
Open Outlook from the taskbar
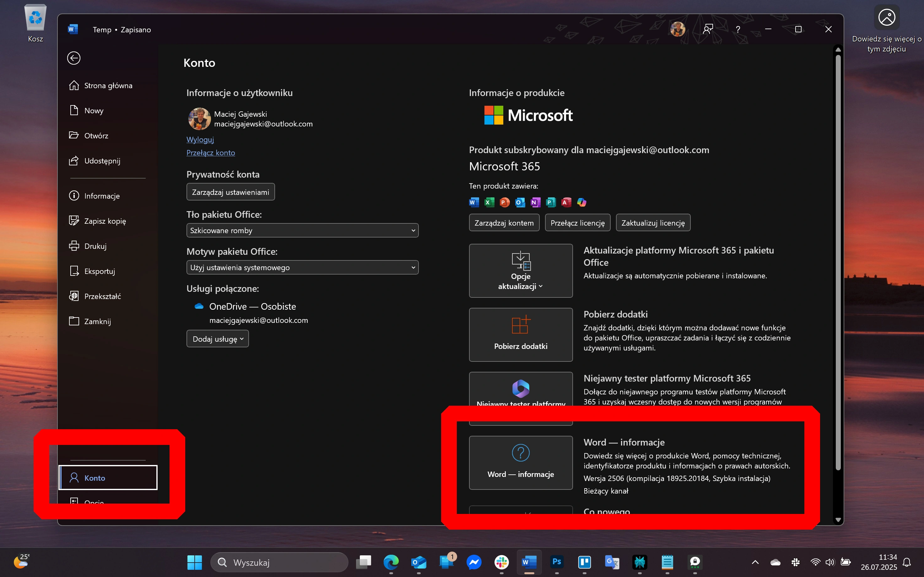point(419,562)
